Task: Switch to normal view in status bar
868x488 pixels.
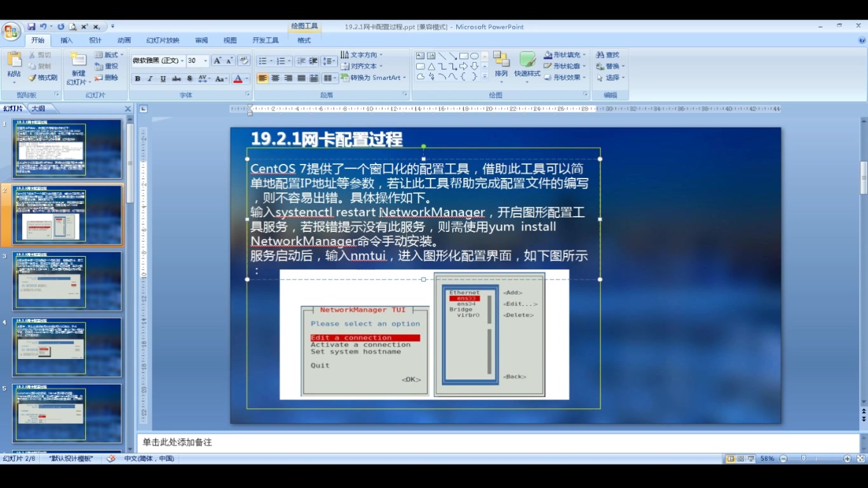Action: 731,459
